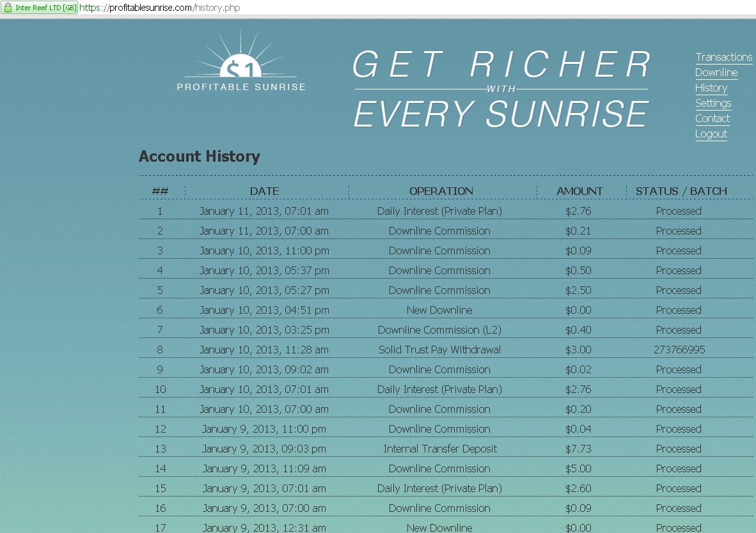
Task: Select the date January 9, 2013, 11:00 pm
Action: click(x=264, y=429)
